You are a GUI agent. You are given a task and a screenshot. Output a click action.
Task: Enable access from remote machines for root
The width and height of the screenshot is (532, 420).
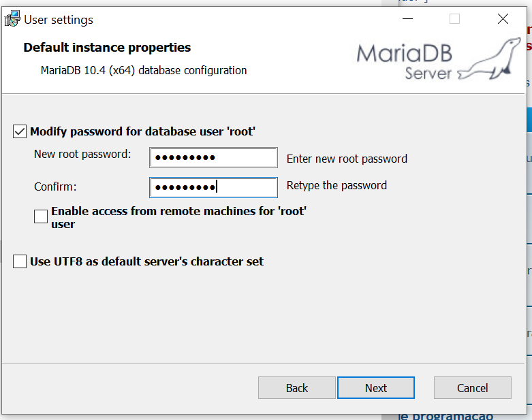tap(41, 217)
